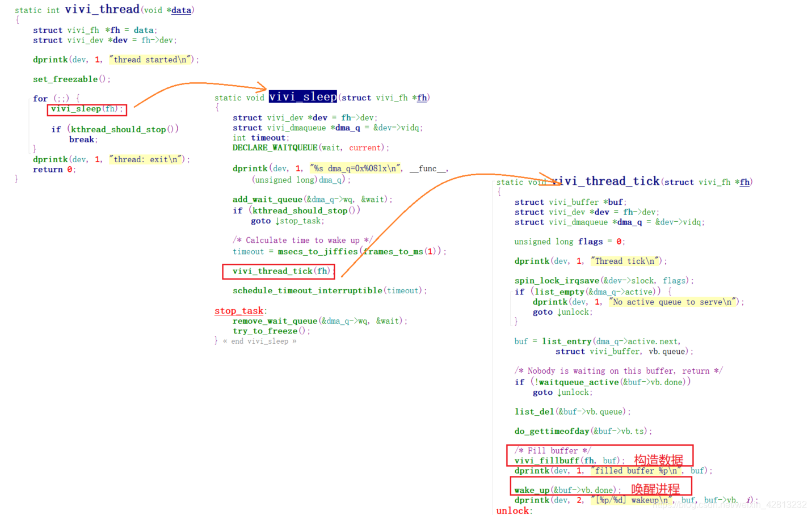Select the "No active queue to serve\n" string
812x515 pixels.
pos(673,302)
